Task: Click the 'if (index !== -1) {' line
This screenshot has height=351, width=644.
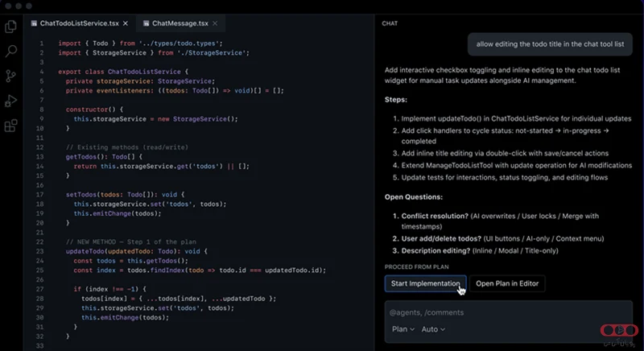Action: [x=109, y=289]
